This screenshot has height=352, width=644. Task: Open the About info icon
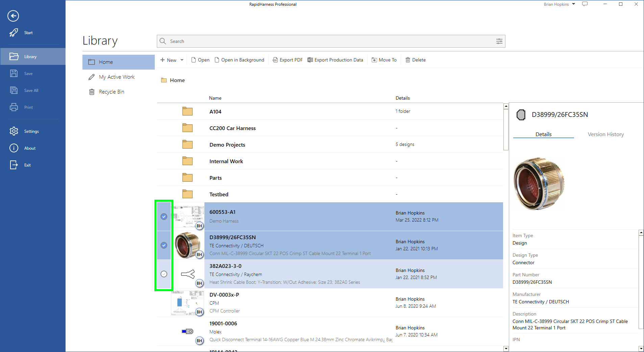(x=14, y=148)
